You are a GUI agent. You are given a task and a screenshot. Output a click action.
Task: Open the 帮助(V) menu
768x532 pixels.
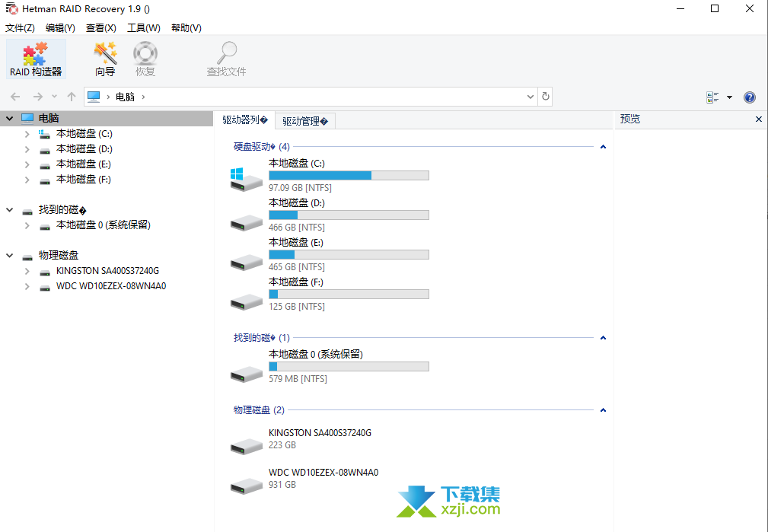click(186, 28)
